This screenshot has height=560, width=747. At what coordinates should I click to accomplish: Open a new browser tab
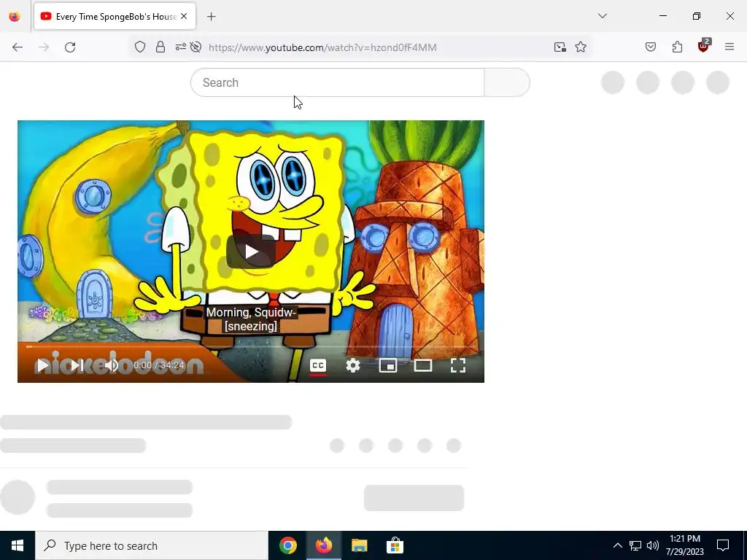tap(211, 17)
